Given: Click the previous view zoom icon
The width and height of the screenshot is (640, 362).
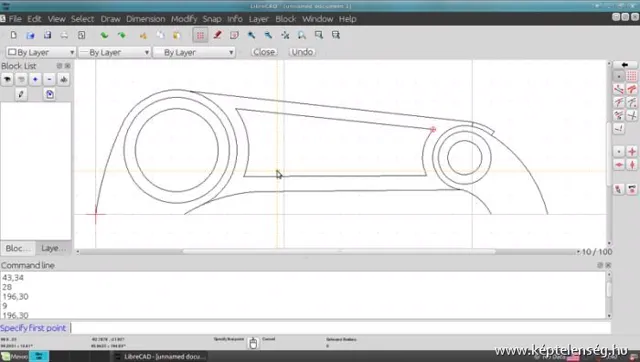Looking at the screenshot, I should 302,35.
